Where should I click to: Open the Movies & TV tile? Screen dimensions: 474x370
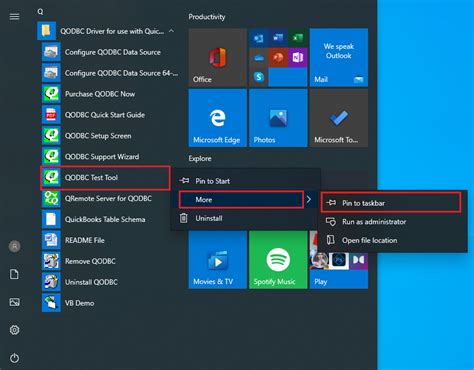[218, 260]
